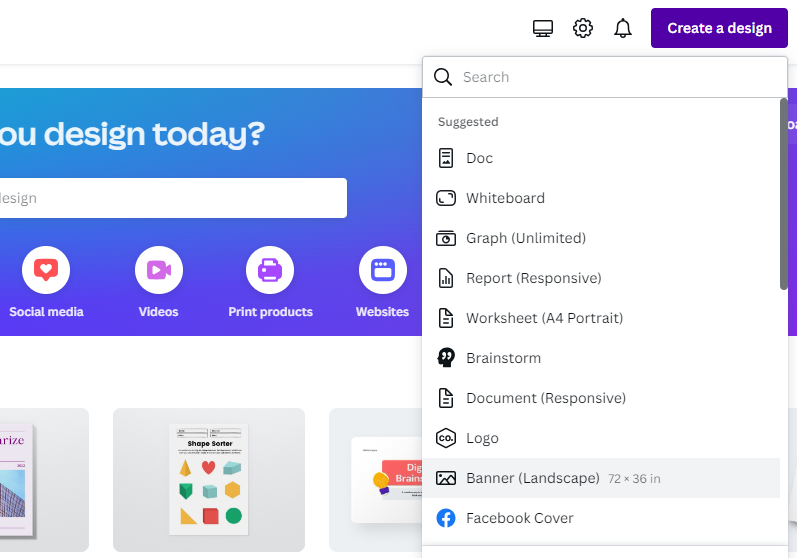Open settings gear icon

coord(583,28)
